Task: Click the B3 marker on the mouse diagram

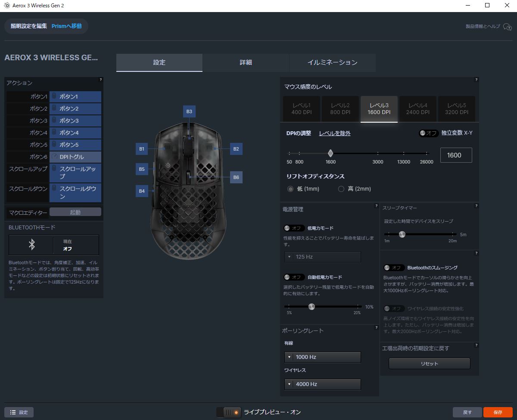Action: [x=189, y=111]
